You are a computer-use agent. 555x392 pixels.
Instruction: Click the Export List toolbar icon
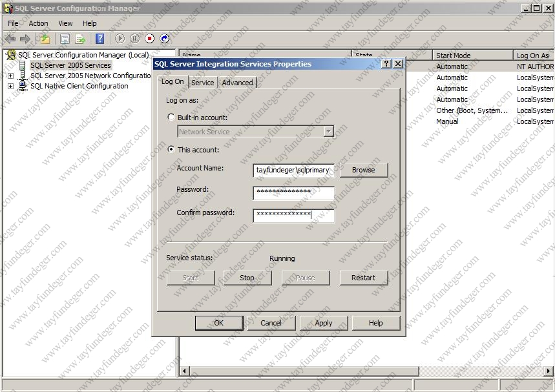pos(80,39)
